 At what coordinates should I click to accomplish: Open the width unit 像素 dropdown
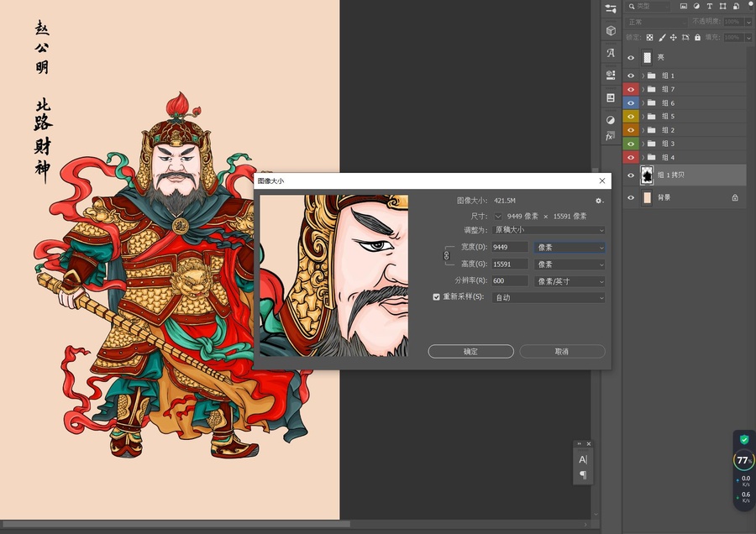[x=570, y=247]
